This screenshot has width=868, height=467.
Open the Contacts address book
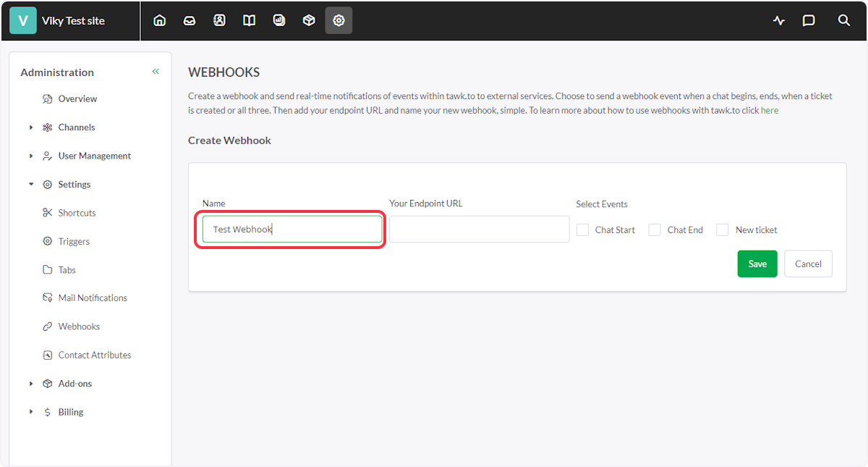click(219, 20)
